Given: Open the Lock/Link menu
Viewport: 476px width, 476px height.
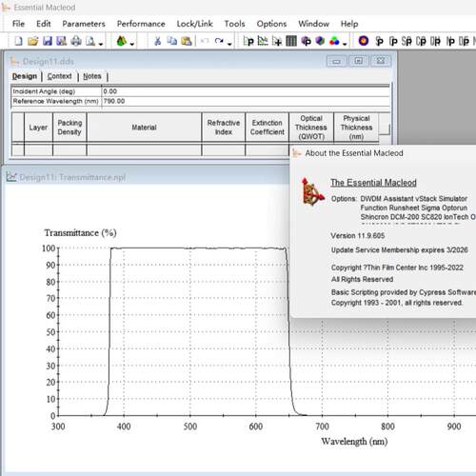Looking at the screenshot, I should coord(194,24).
